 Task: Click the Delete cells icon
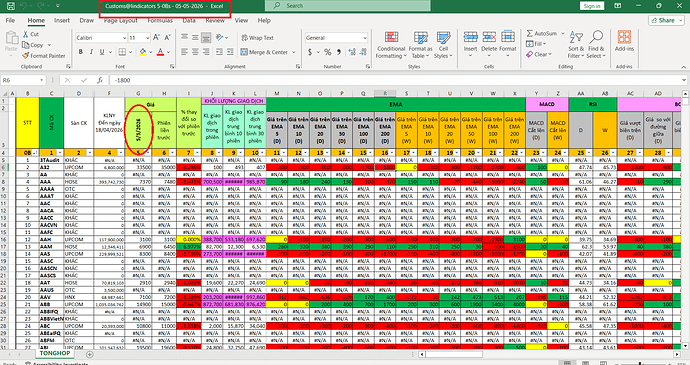coord(489,37)
